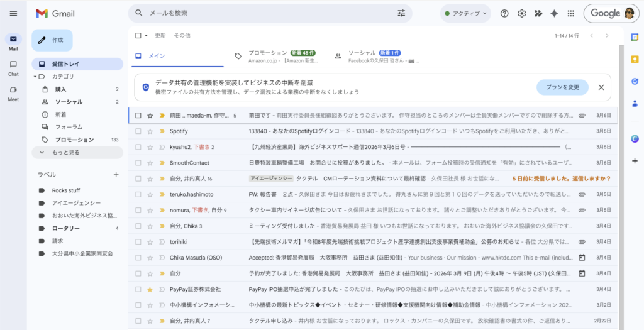Open search filter options in search bar
The image size is (644, 330).
point(401,13)
